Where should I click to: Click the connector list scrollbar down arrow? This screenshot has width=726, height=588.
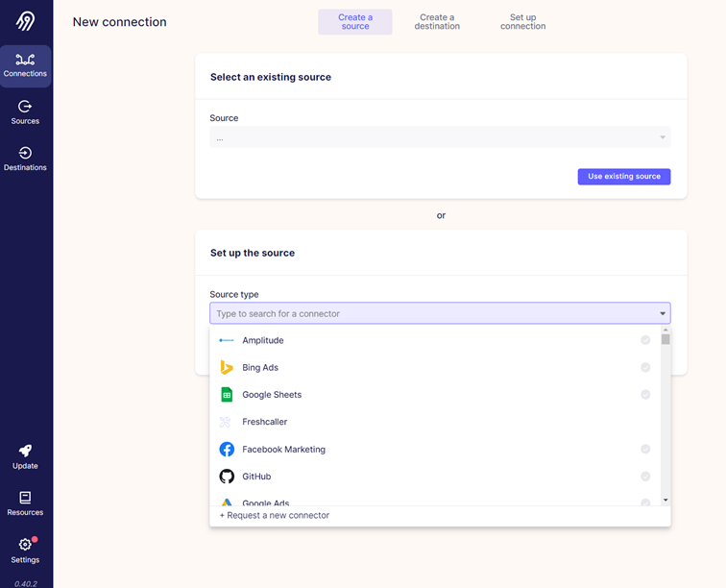click(665, 501)
